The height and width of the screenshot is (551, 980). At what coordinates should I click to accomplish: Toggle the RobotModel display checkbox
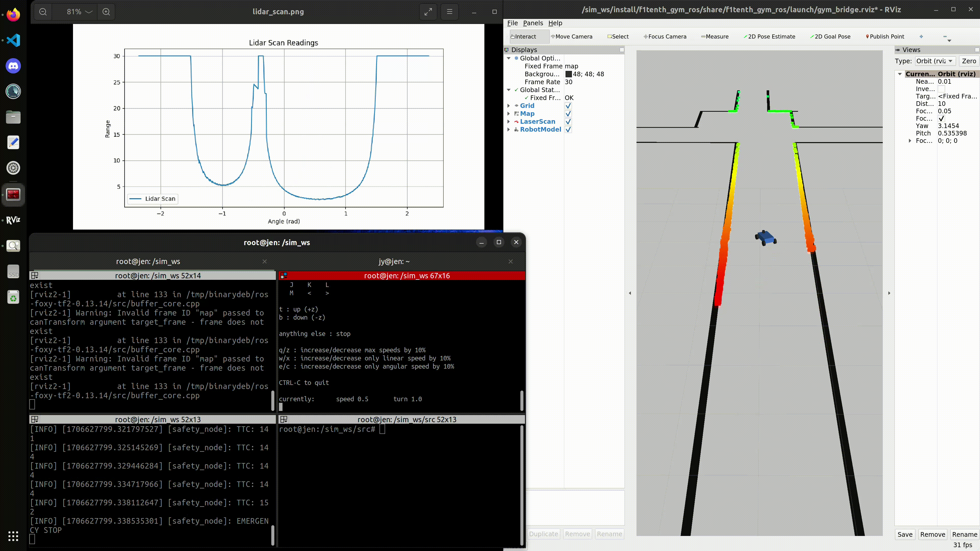tap(568, 130)
